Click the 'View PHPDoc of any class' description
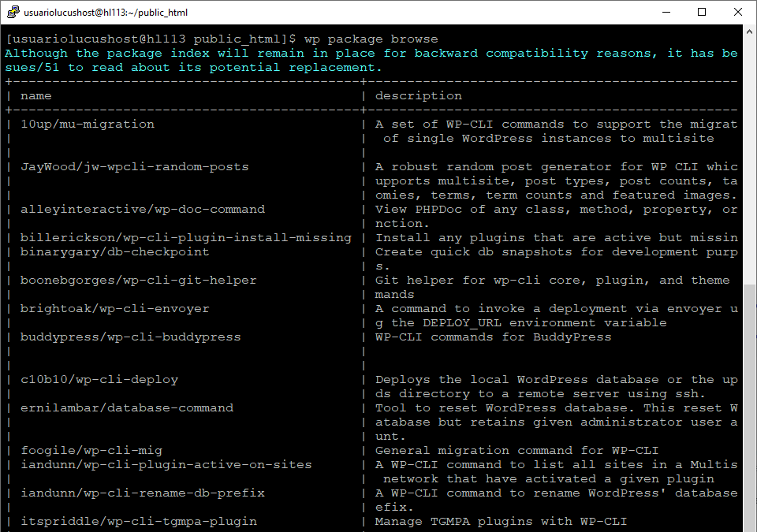 (557, 210)
